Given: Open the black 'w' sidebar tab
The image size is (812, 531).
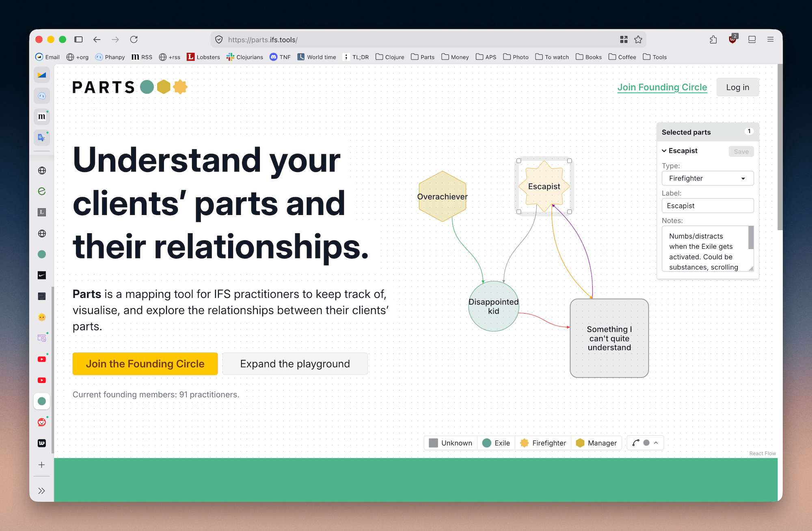Looking at the screenshot, I should pos(42,443).
